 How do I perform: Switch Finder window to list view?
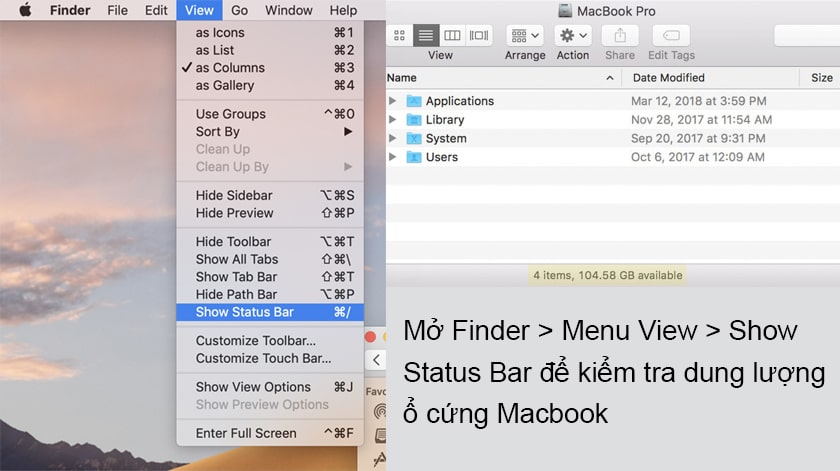pyautogui.click(x=426, y=35)
